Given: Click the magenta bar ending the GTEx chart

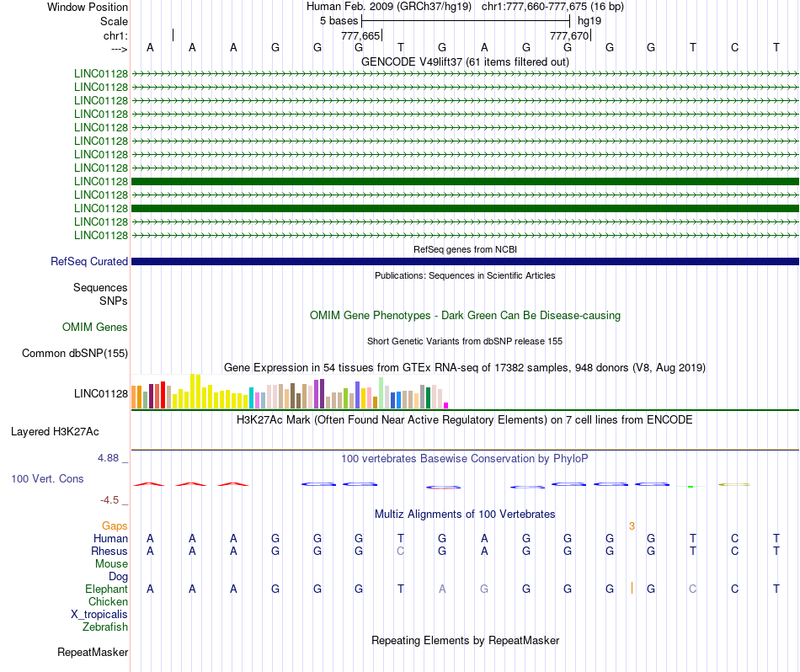Looking at the screenshot, I should tap(446, 405).
